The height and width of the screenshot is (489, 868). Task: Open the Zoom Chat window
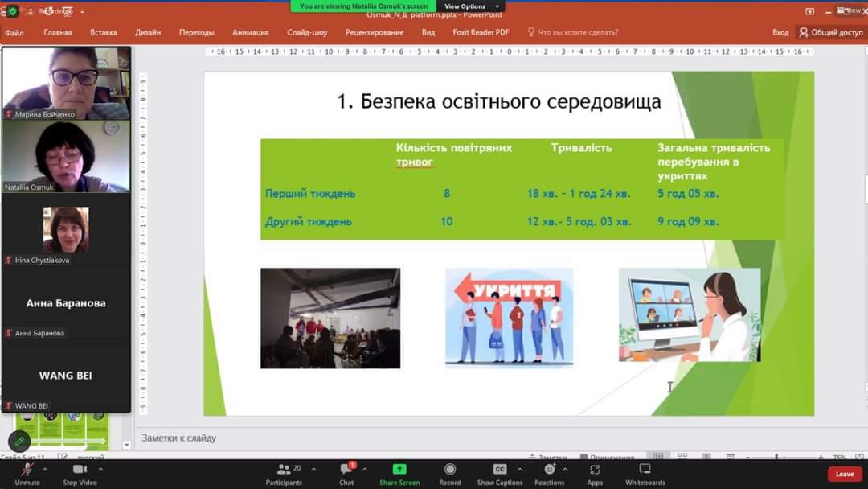(x=346, y=474)
